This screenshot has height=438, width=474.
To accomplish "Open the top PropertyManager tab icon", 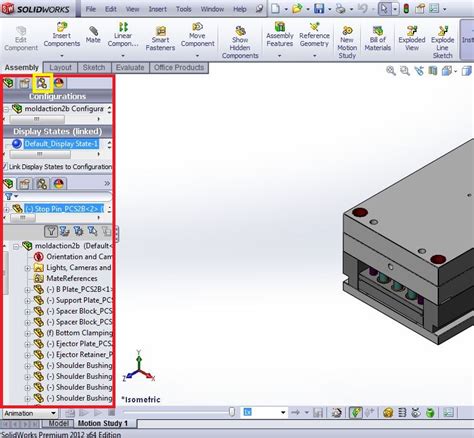I will point(24,83).
